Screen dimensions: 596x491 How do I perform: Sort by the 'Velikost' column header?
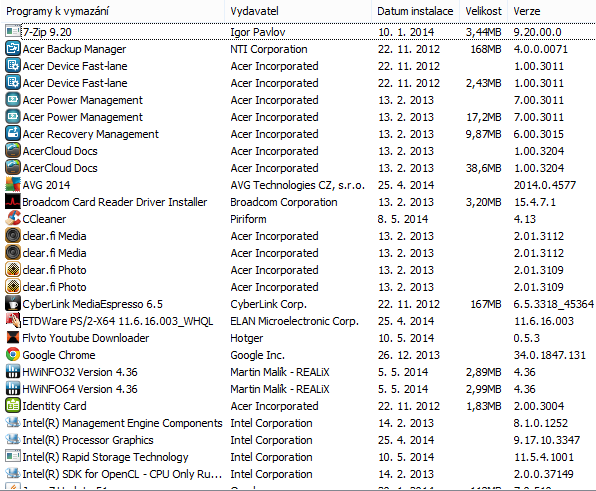[x=483, y=11]
